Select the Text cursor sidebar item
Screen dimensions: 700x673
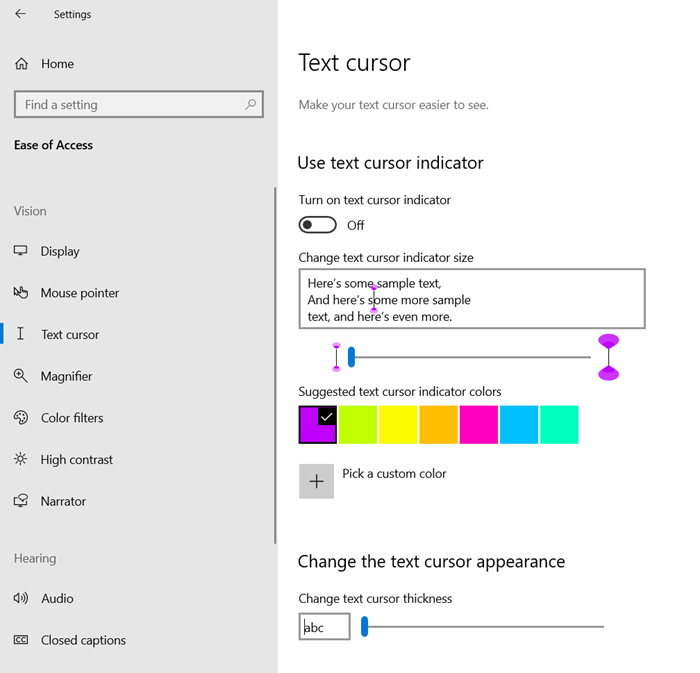tap(70, 335)
